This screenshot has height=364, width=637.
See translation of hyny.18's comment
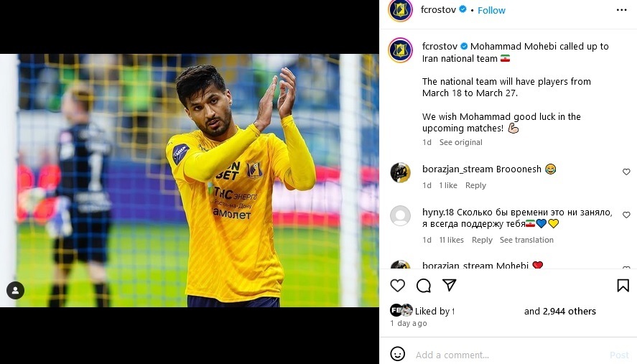526,240
